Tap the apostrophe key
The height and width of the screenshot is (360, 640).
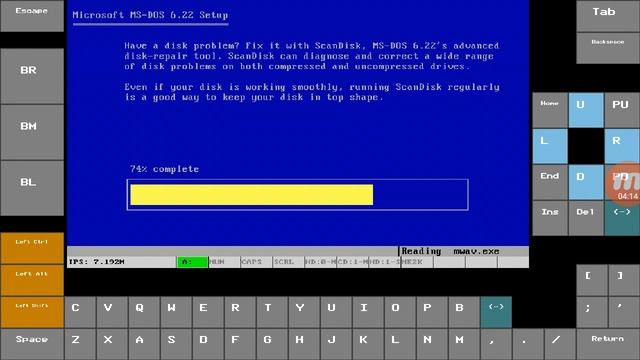tap(624, 312)
